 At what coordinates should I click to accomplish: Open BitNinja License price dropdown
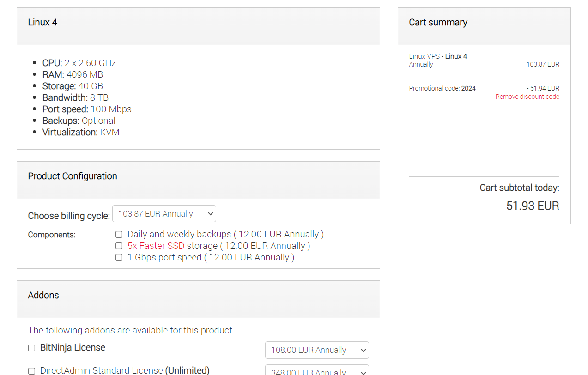click(317, 350)
